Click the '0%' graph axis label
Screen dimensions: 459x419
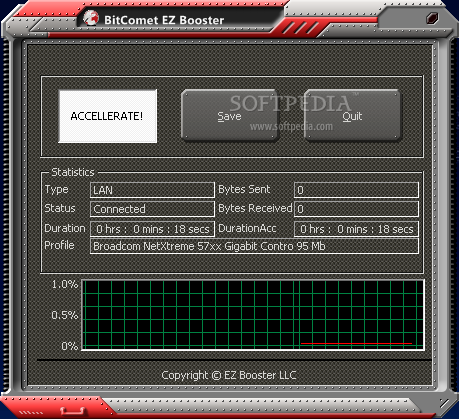click(x=70, y=346)
